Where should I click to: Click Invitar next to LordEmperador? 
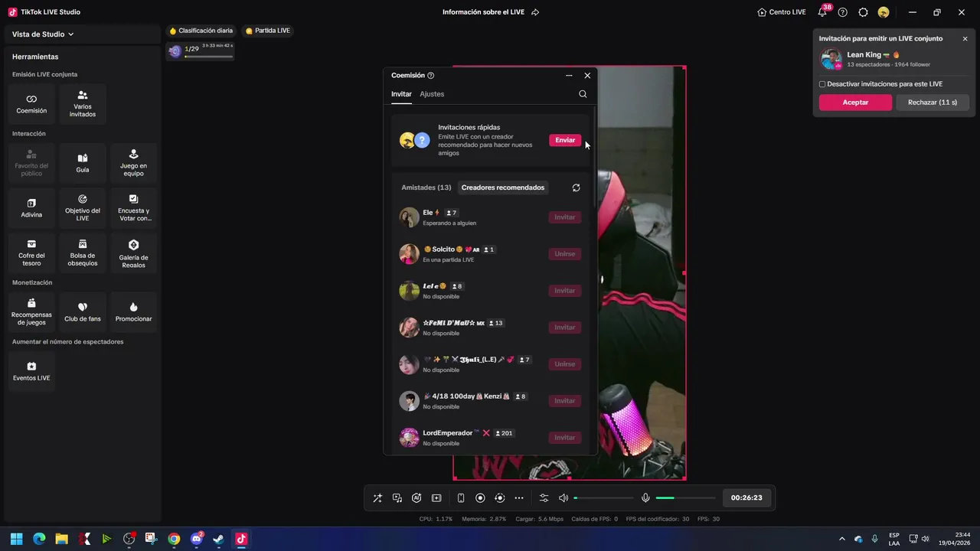coord(565,438)
